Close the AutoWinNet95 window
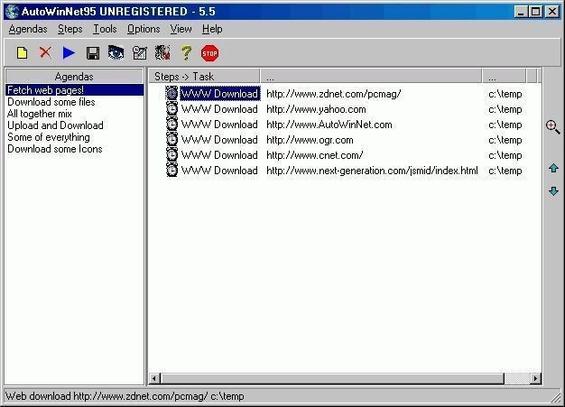Image resolution: width=565 pixels, height=407 pixels. click(x=552, y=12)
